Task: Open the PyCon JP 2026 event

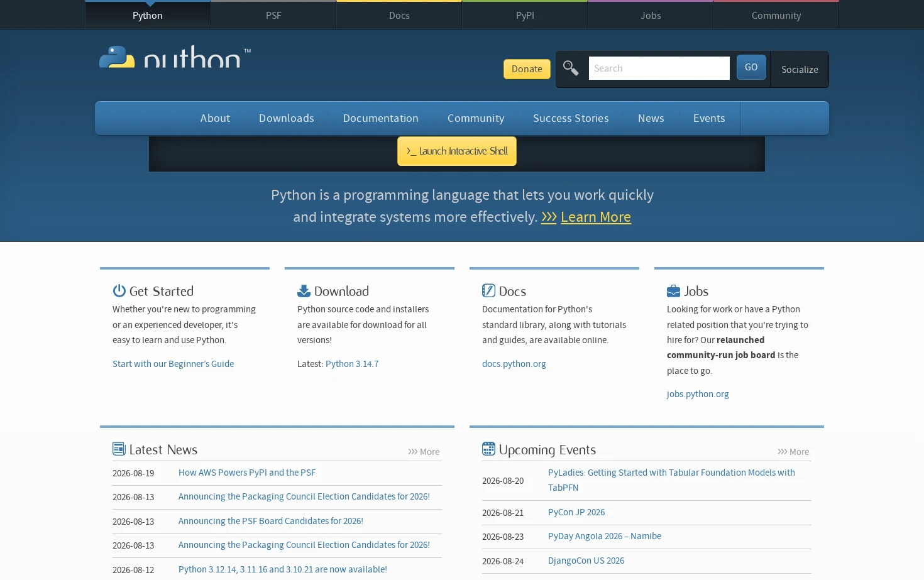Action: point(576,512)
